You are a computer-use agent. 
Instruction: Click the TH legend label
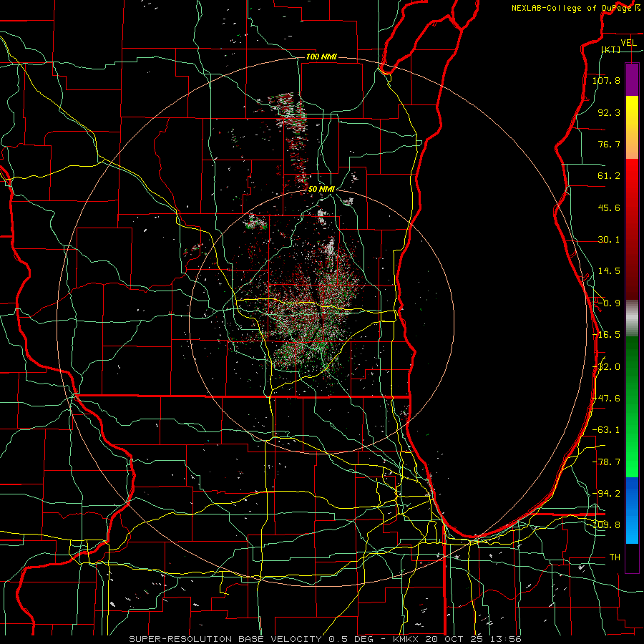pyautogui.click(x=615, y=557)
